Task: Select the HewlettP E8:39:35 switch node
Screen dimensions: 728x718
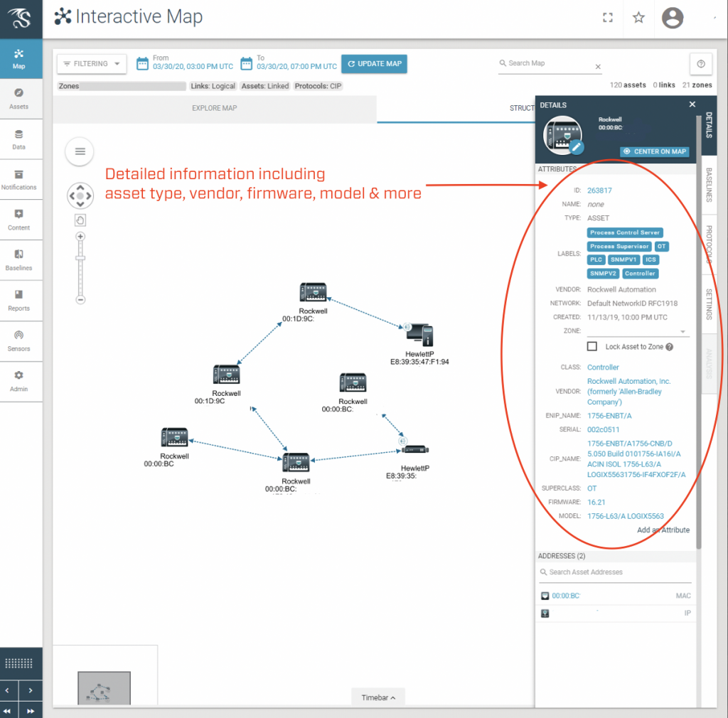Action: click(415, 449)
